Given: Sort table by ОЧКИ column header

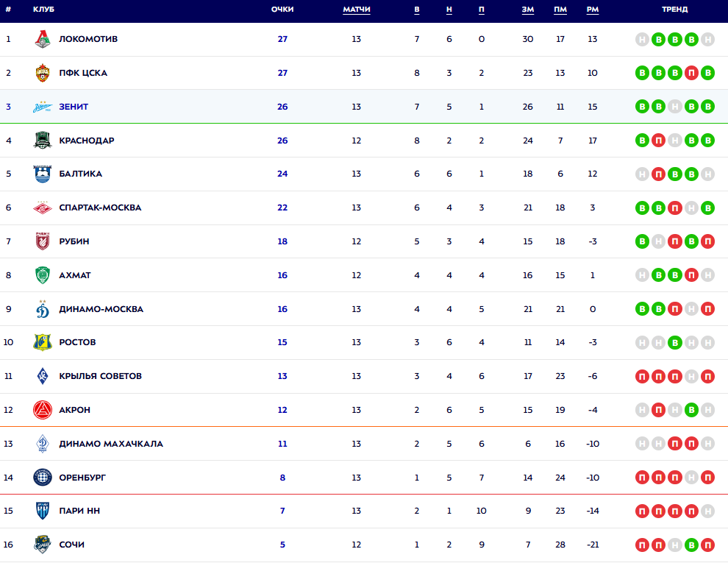Looking at the screenshot, I should click(x=282, y=10).
